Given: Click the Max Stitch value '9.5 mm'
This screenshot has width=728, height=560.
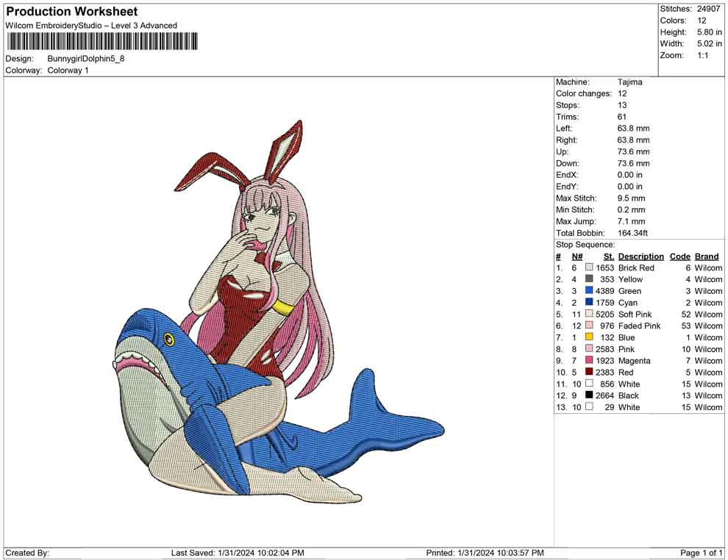Looking at the screenshot, I should (632, 198).
